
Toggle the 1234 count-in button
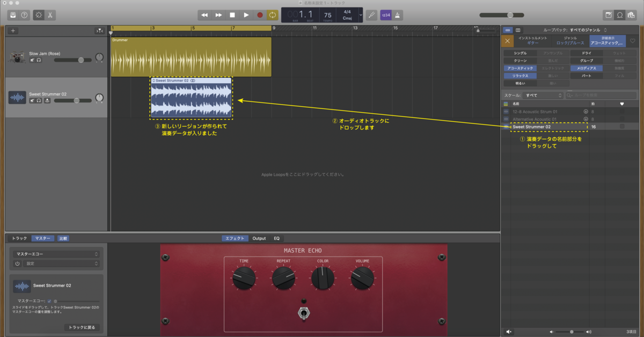pos(386,15)
